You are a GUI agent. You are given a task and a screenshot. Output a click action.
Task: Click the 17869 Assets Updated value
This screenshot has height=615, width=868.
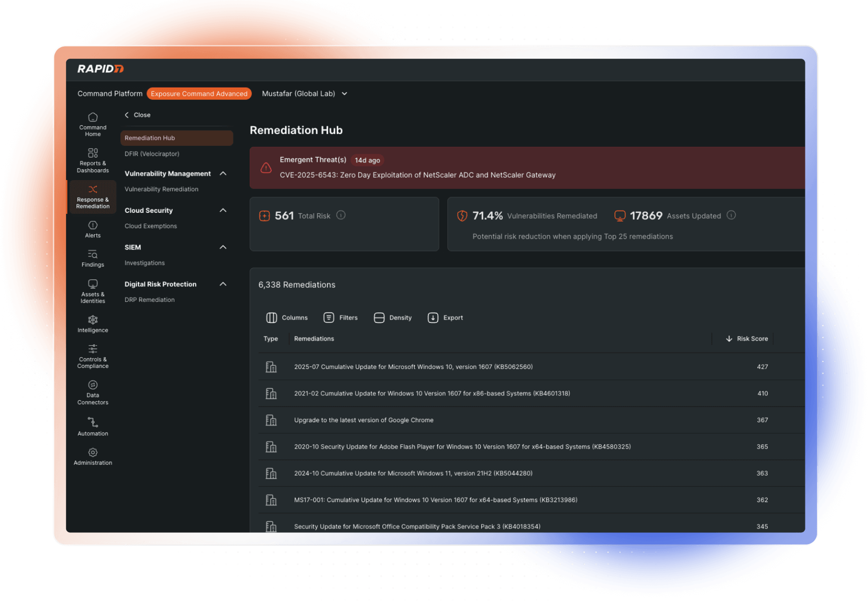point(646,216)
